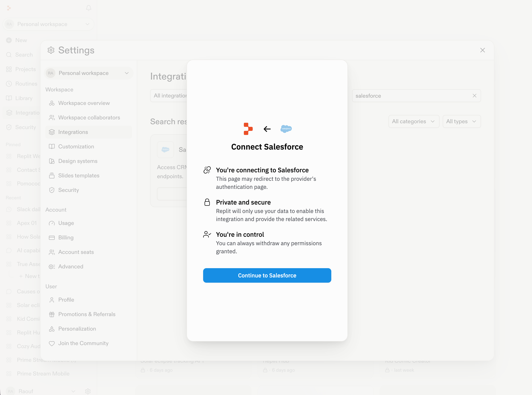This screenshot has width=532, height=395.
Task: Expand Personal workspace switcher in main sidebar
Action: pos(48,24)
